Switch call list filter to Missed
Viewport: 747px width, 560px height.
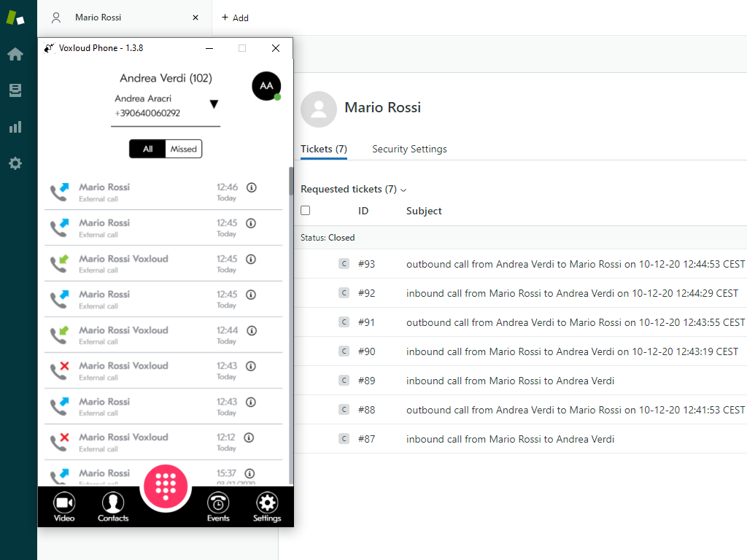pos(184,149)
